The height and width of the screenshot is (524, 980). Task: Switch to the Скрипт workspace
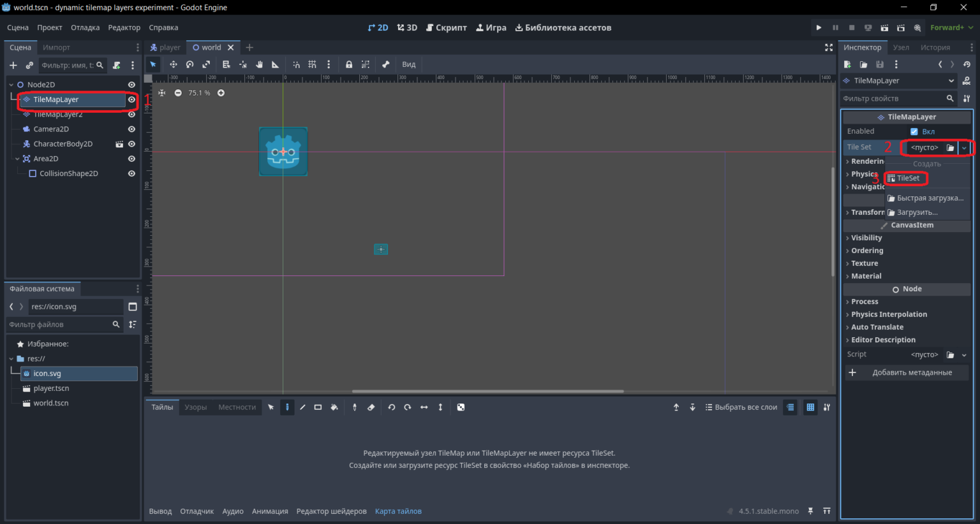click(447, 27)
